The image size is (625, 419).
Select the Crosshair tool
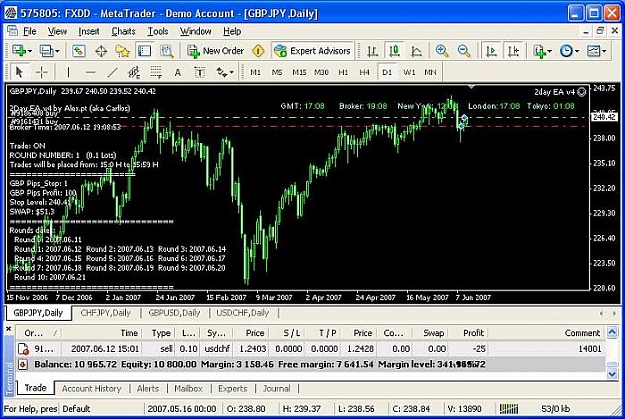click(x=41, y=72)
